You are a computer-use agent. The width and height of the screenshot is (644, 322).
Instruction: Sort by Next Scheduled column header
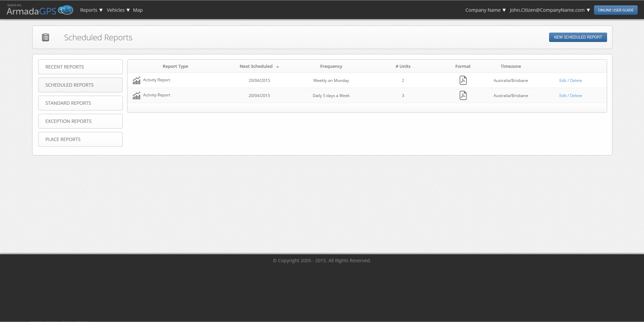[x=256, y=66]
